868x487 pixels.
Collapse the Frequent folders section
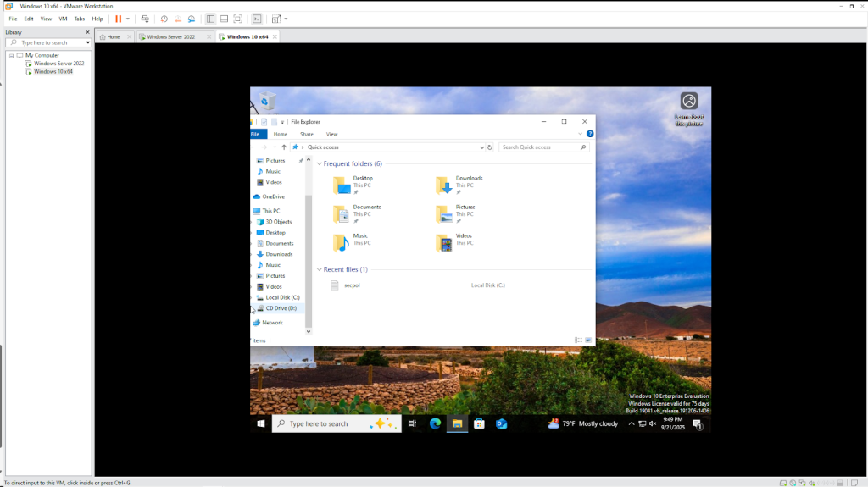(320, 163)
